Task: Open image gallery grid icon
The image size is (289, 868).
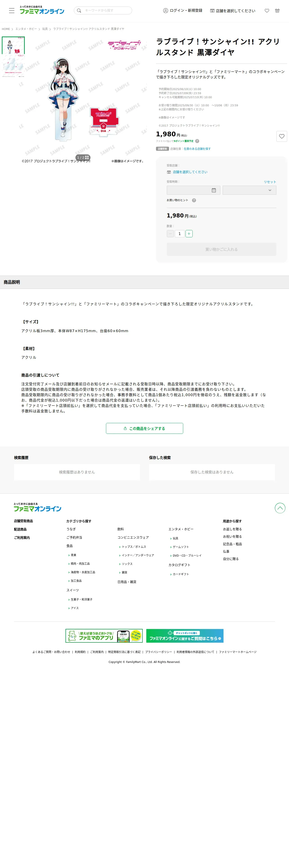Action: click(x=87, y=157)
